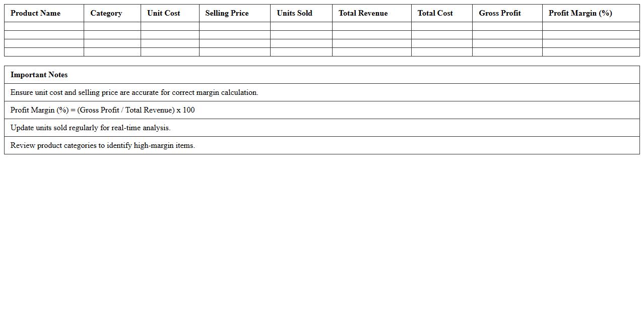Click first empty cell under Gross Profit
Screen dimensions: 644x328
tap(507, 26)
